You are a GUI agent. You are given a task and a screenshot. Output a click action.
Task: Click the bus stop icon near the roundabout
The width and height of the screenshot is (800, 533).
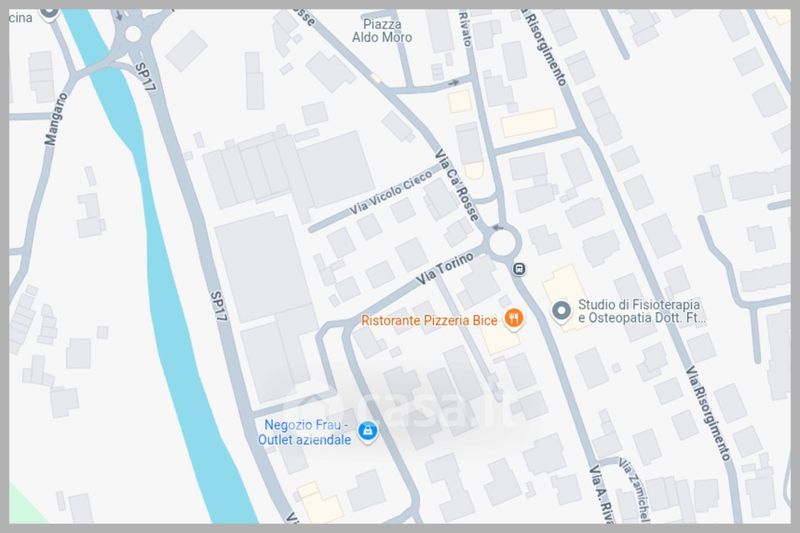coord(519,268)
